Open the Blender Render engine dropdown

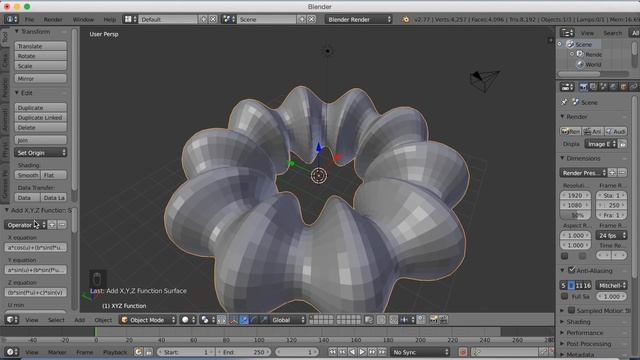click(x=358, y=19)
